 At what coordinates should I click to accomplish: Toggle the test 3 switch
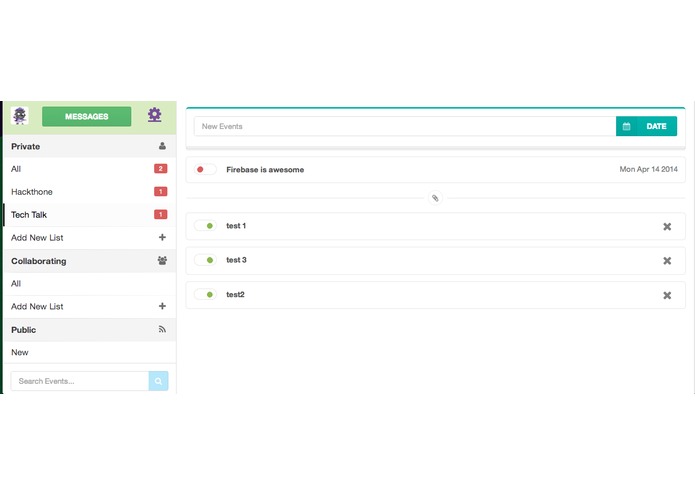205,260
